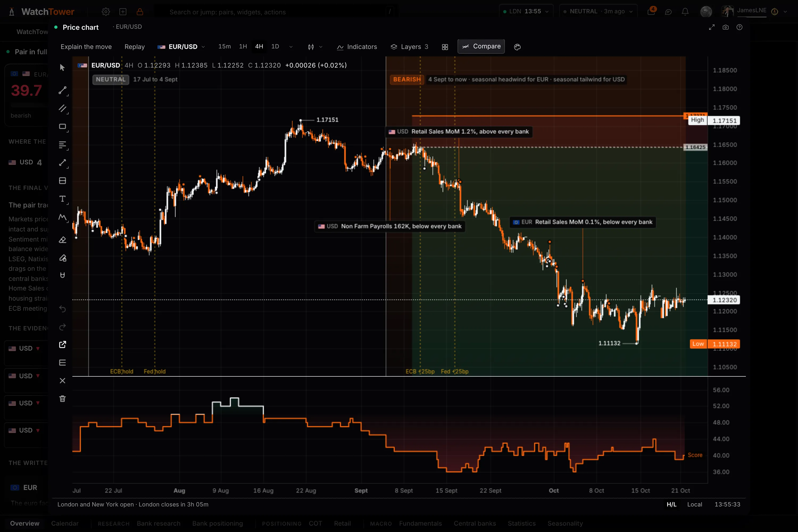The width and height of the screenshot is (798, 532).
Task: Open the settings gear in top bar
Action: pyautogui.click(x=106, y=12)
